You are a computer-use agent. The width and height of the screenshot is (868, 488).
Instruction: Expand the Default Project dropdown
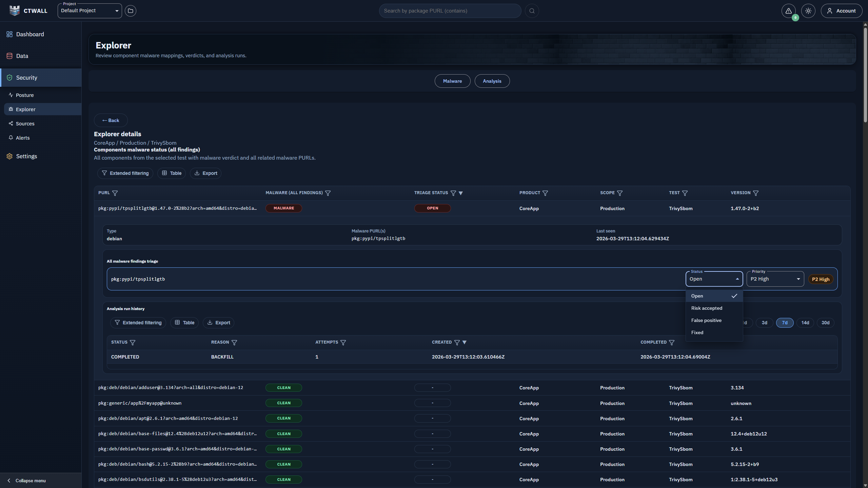tap(90, 11)
